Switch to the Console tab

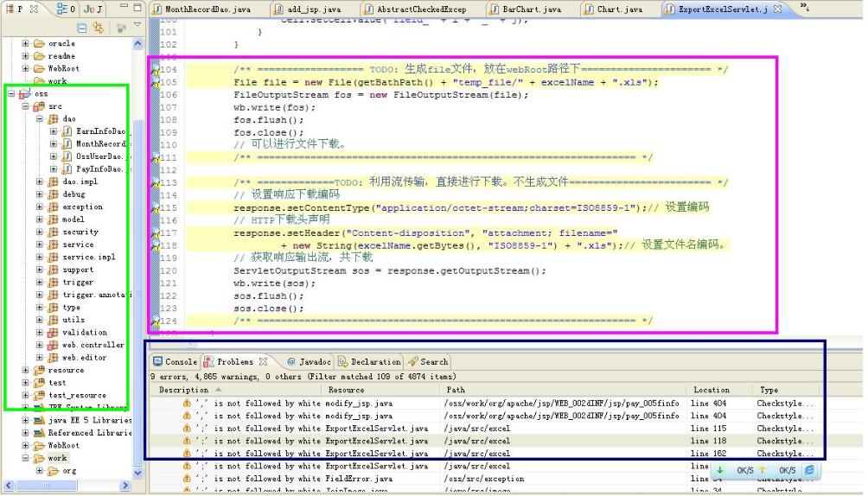point(175,361)
